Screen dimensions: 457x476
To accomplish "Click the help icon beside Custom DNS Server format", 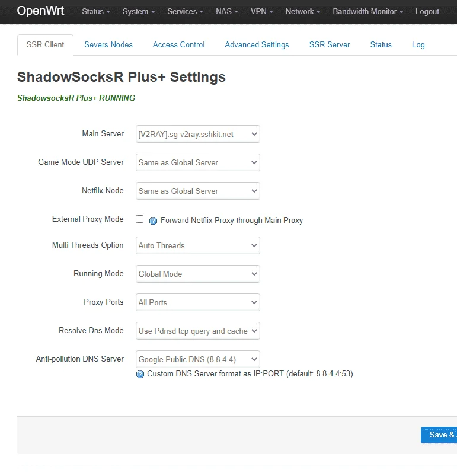I will [140, 374].
